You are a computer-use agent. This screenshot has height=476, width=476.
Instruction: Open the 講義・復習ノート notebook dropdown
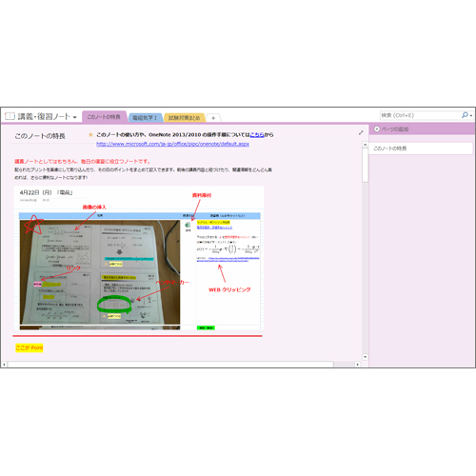75,117
